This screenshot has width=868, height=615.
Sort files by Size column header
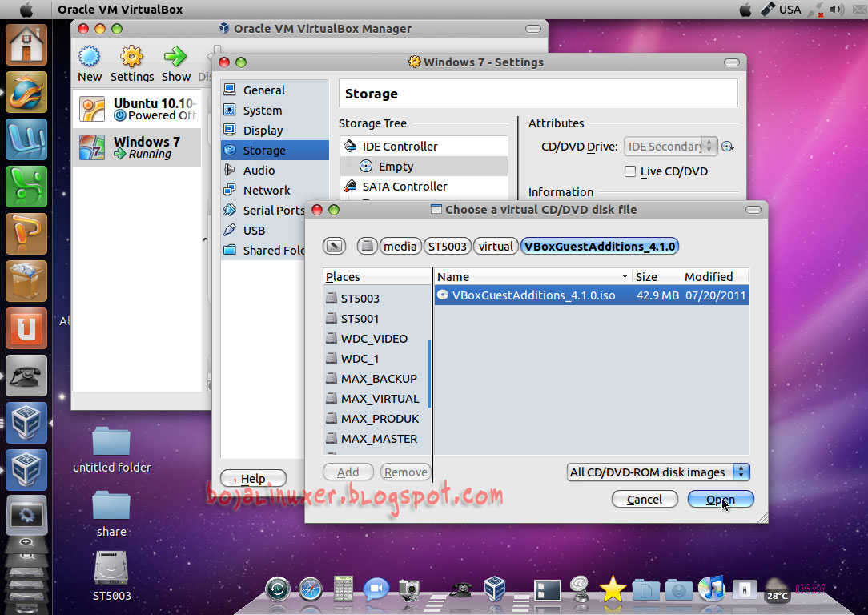click(656, 276)
